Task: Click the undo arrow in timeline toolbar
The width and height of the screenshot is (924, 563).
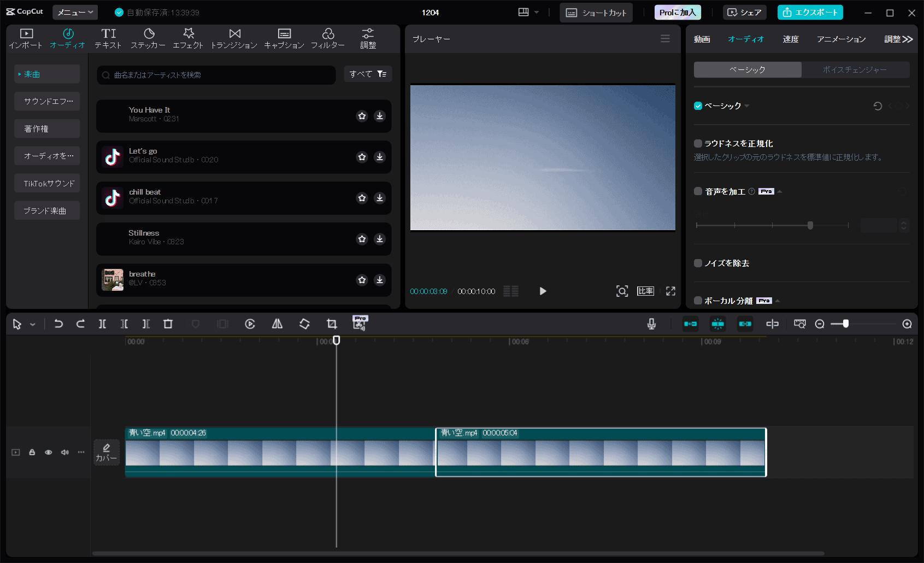Action: [x=58, y=324]
